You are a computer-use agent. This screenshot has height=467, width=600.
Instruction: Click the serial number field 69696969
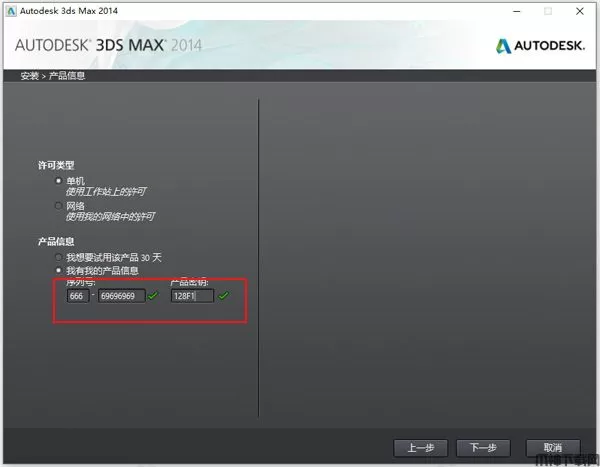click(122, 296)
